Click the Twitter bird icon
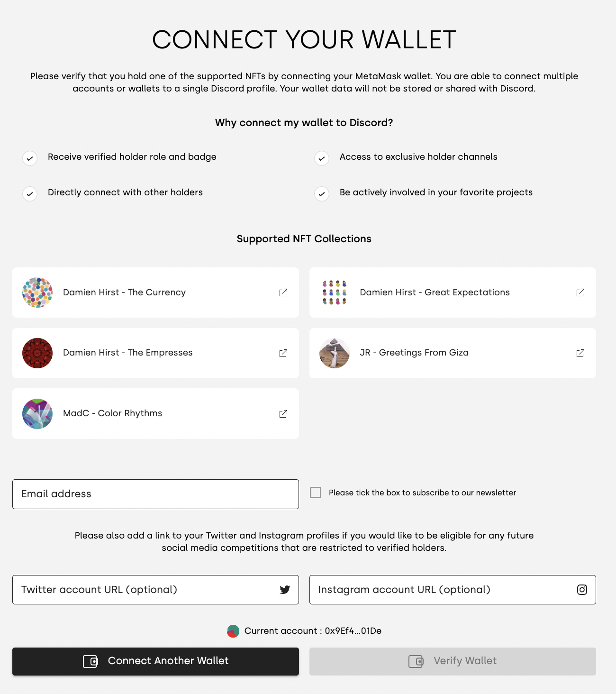616x694 pixels. point(285,590)
